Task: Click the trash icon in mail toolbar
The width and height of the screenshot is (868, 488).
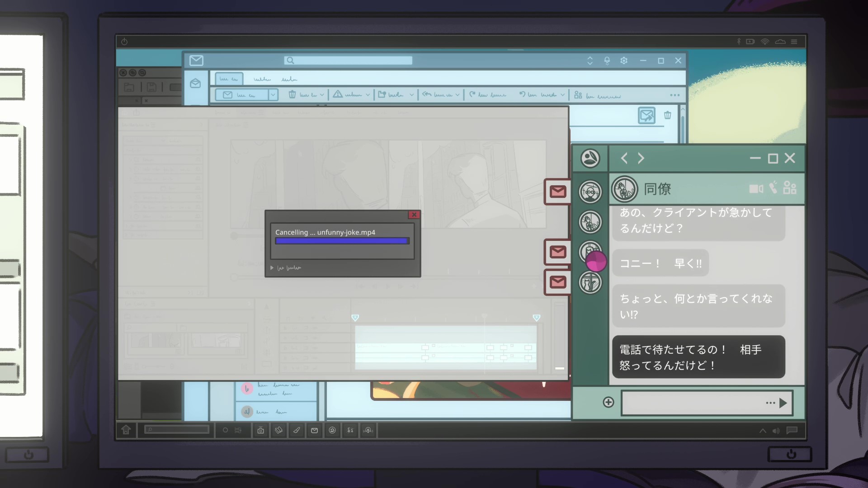Action: [292, 94]
